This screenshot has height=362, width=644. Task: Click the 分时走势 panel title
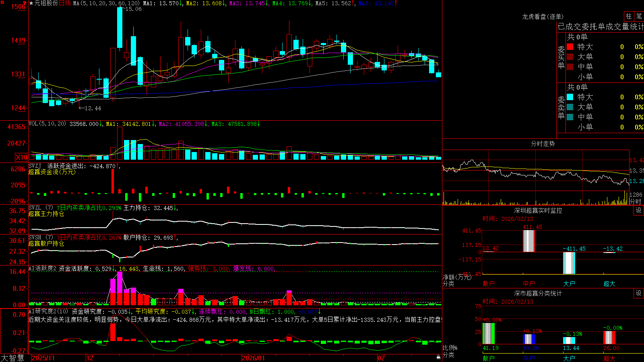pos(543,144)
